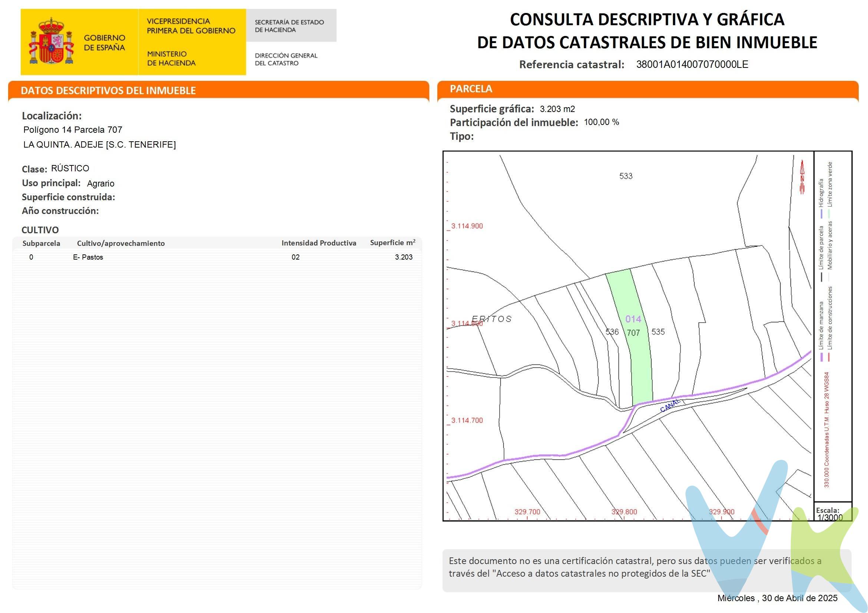
Task: Click the coordinate label 329.800
Action: point(624,512)
